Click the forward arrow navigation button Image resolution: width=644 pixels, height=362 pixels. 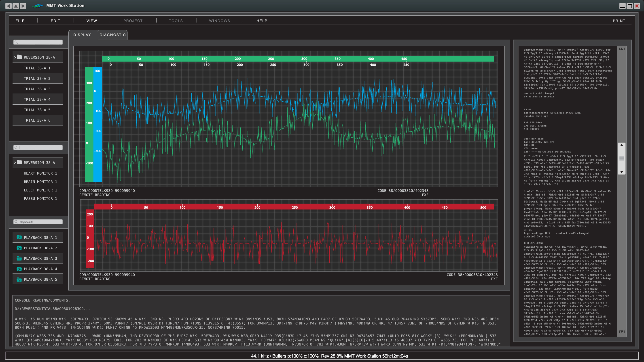pos(23,6)
